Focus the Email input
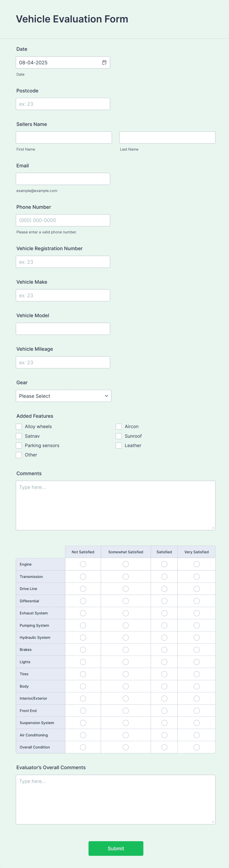 (x=63, y=179)
